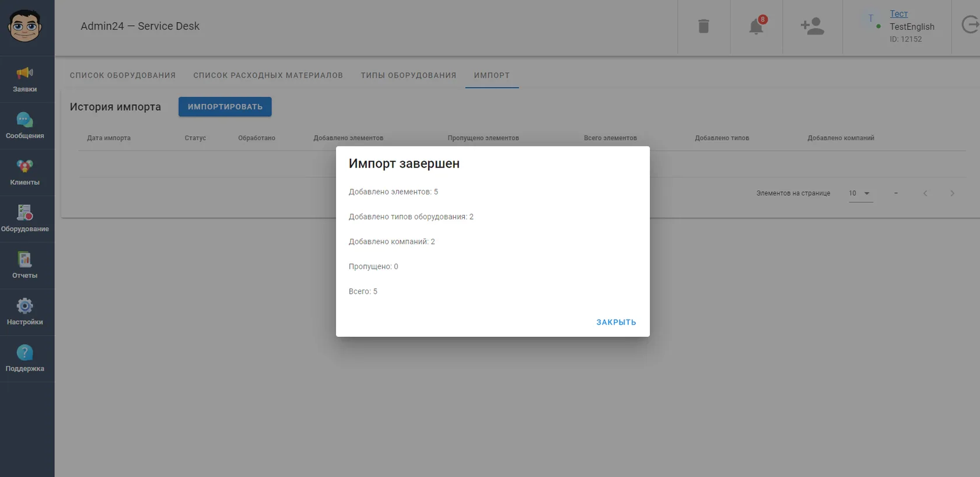Select the Импорт tab
This screenshot has width=980, height=477.
click(x=492, y=75)
